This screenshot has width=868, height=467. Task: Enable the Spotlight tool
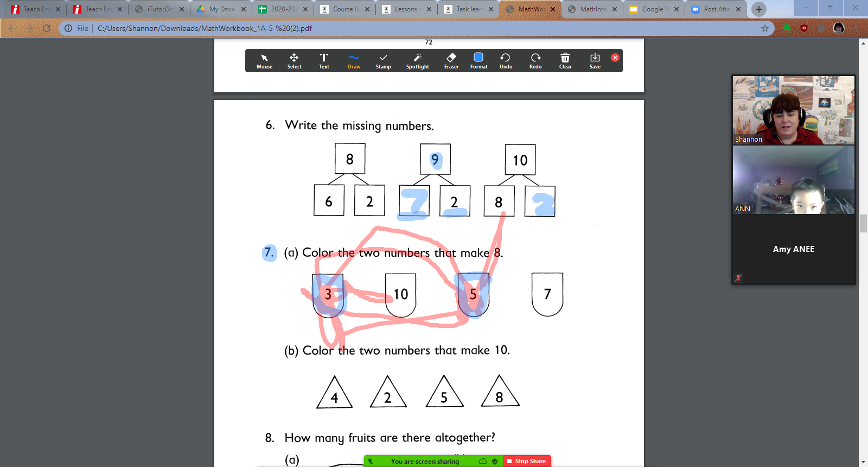(418, 61)
